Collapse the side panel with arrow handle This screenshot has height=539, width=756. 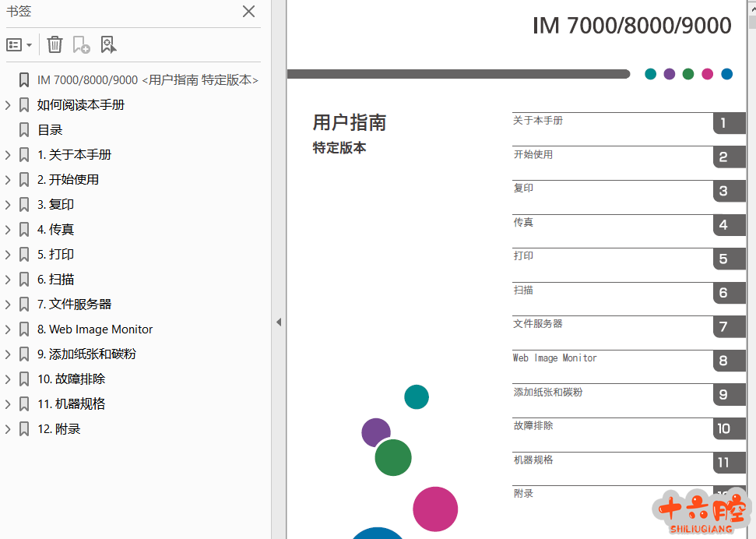tap(278, 322)
